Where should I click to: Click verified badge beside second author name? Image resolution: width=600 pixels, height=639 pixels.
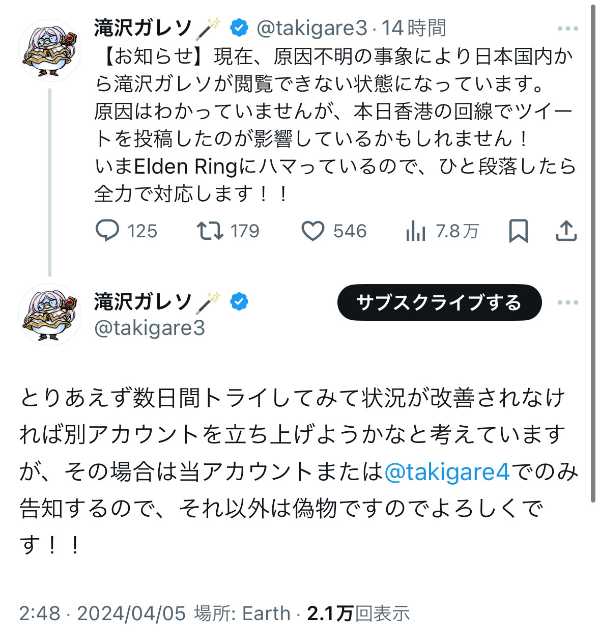click(x=240, y=302)
